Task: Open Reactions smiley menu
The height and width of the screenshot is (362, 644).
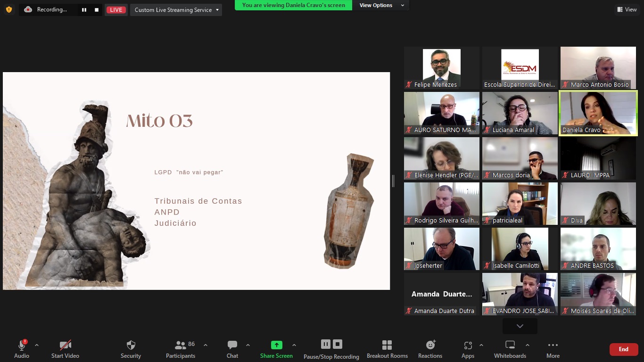Action: tap(430, 349)
